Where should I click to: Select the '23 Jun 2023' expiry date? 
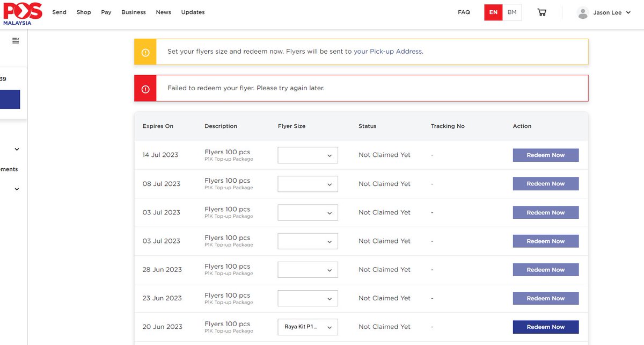tap(162, 298)
